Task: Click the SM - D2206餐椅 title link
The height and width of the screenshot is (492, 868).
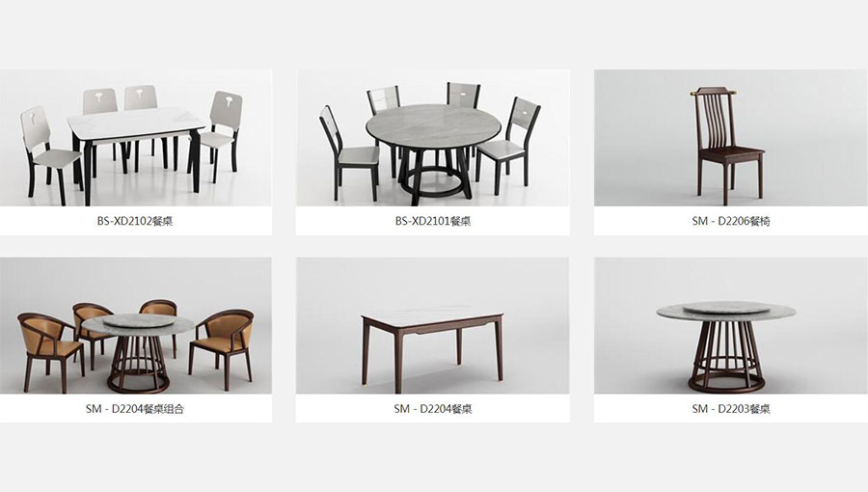Action: tap(731, 221)
